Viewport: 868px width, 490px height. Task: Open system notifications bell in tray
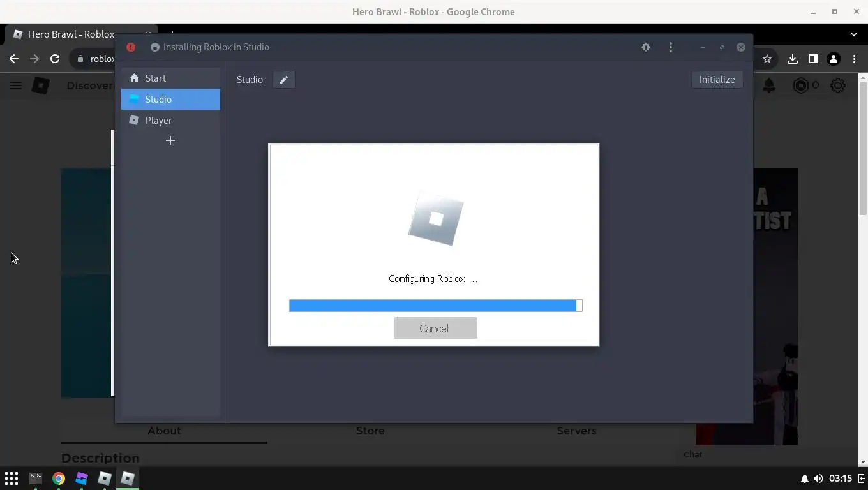point(804,479)
